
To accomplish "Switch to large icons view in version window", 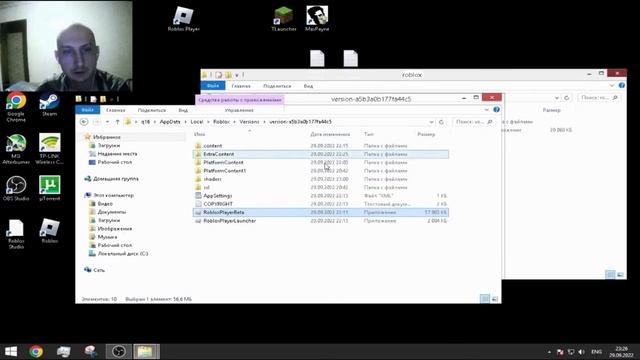I will click(x=495, y=299).
